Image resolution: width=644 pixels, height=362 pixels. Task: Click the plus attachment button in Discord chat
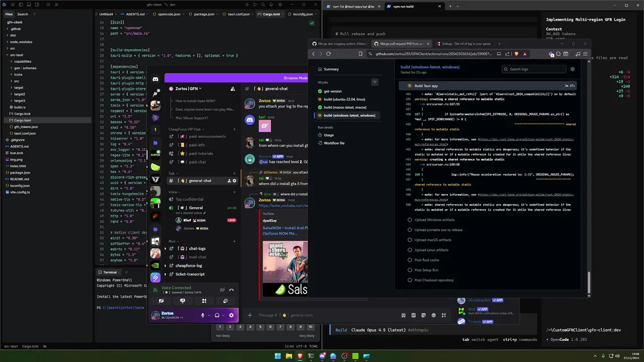pyautogui.click(x=250, y=315)
